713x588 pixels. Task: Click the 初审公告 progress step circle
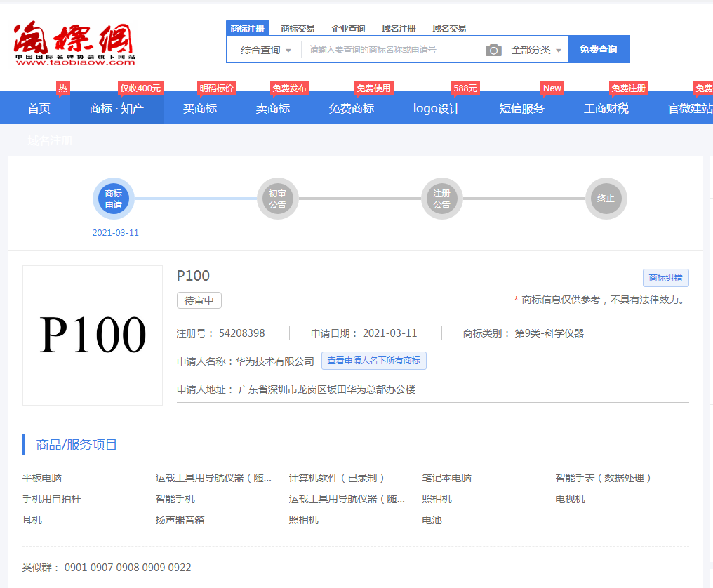click(277, 199)
